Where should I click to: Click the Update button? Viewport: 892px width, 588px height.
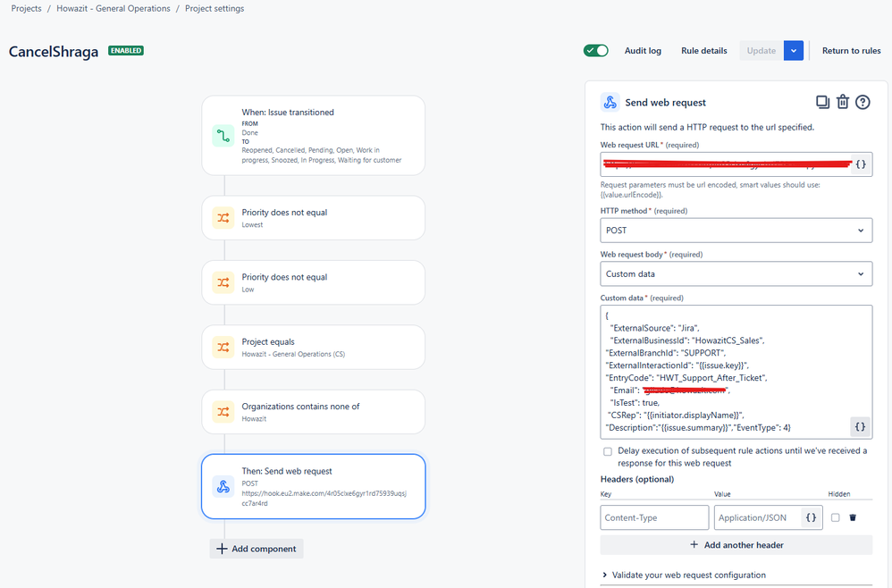762,51
